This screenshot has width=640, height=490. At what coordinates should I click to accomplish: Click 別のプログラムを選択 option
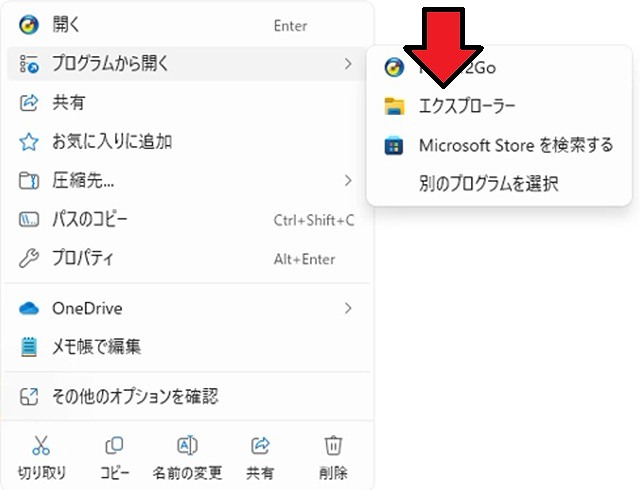point(488,183)
